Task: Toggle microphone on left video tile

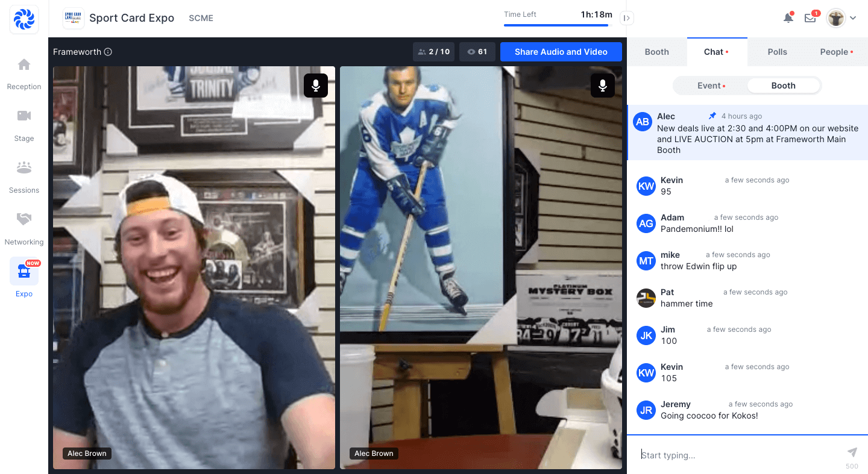Action: click(316, 86)
